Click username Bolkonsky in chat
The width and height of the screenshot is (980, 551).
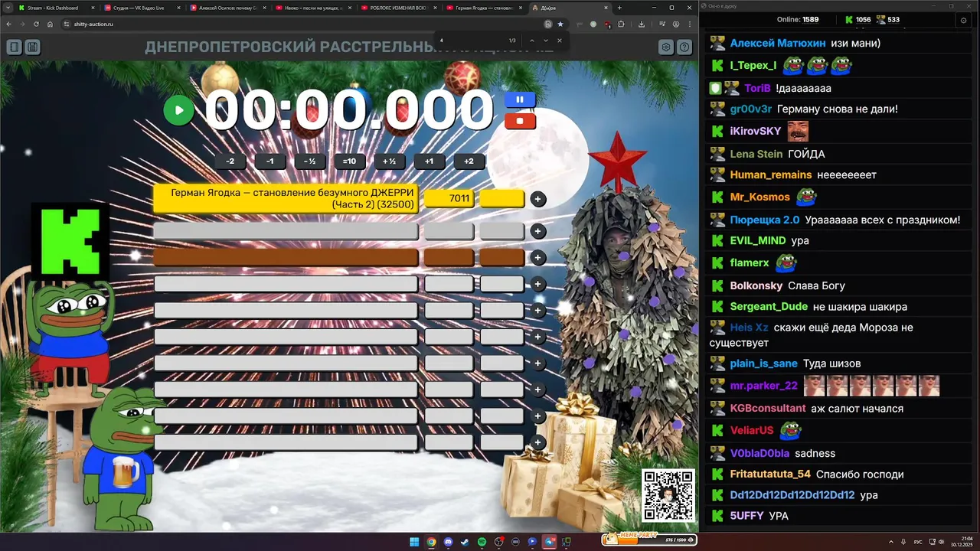coord(756,285)
